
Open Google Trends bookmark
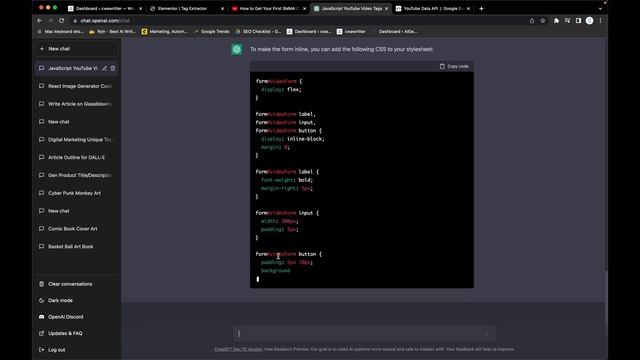pyautogui.click(x=211, y=31)
